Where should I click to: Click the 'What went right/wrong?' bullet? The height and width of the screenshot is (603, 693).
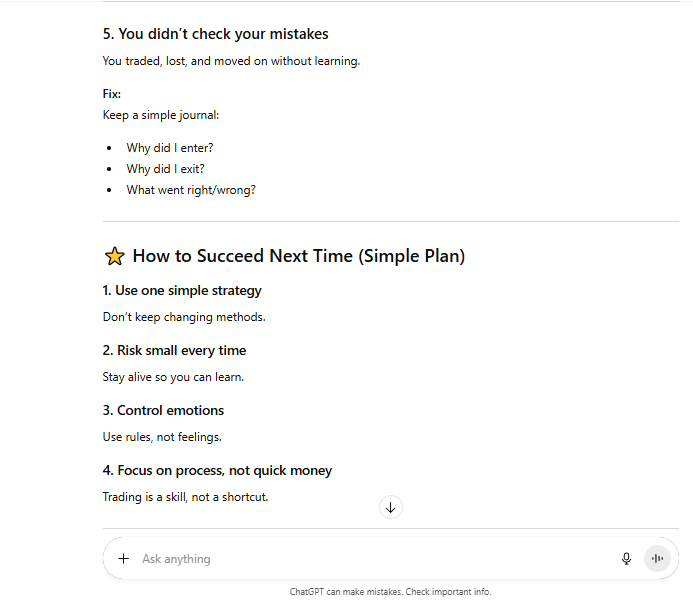tap(190, 190)
